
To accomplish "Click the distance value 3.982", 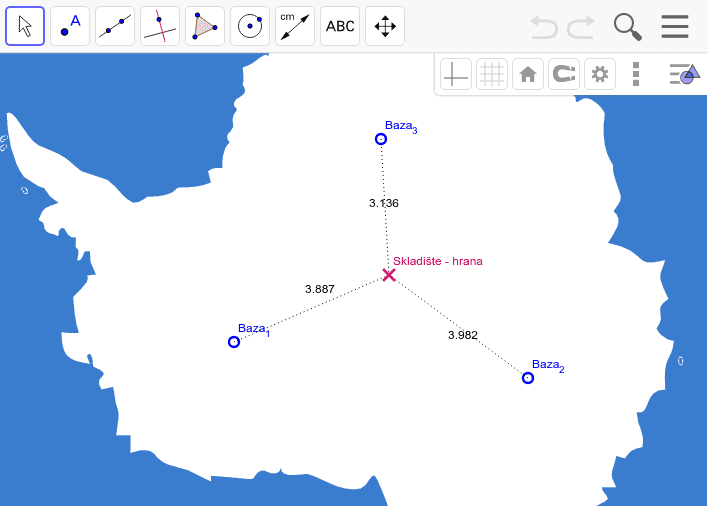I will click(463, 335).
